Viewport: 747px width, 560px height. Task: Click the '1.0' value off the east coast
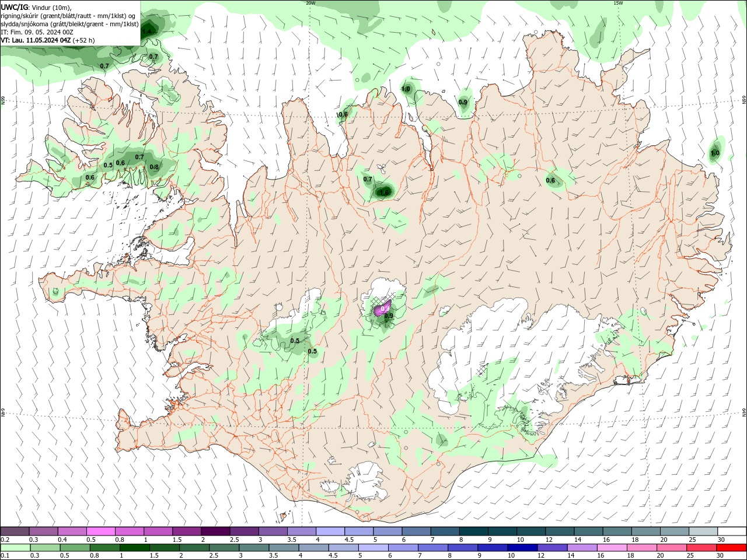click(715, 153)
